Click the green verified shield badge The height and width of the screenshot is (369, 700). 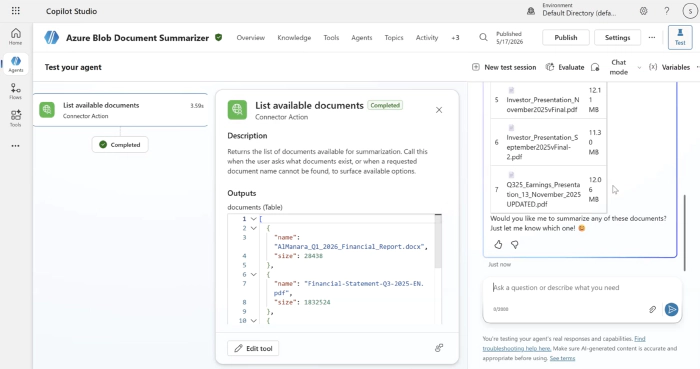219,37
